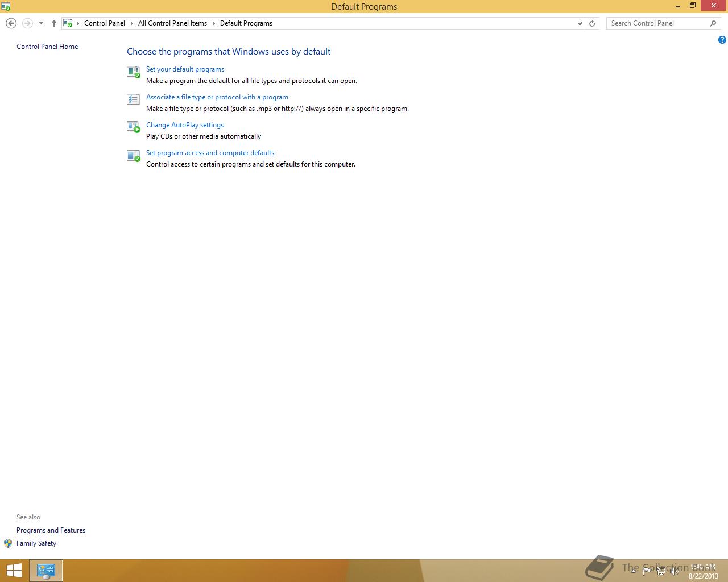Screen dimensions: 728x582
Task: Expand the address bar history dropdown
Action: click(580, 23)
